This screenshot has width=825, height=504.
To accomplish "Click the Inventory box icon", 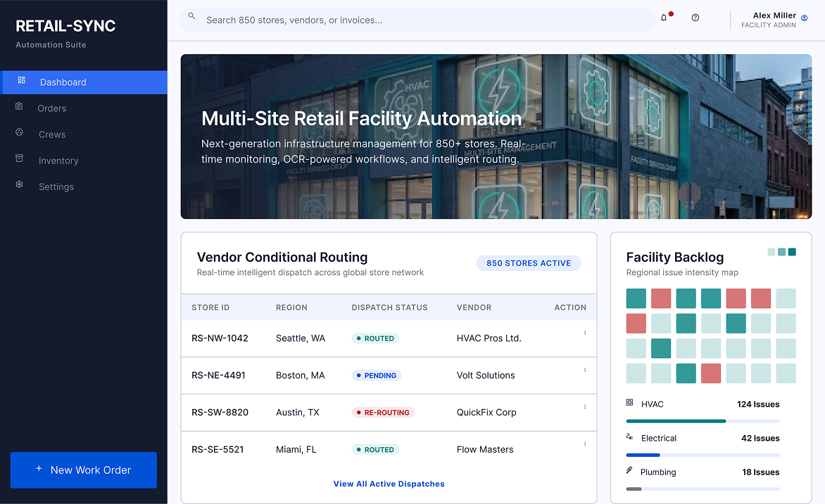I will coord(20,158).
